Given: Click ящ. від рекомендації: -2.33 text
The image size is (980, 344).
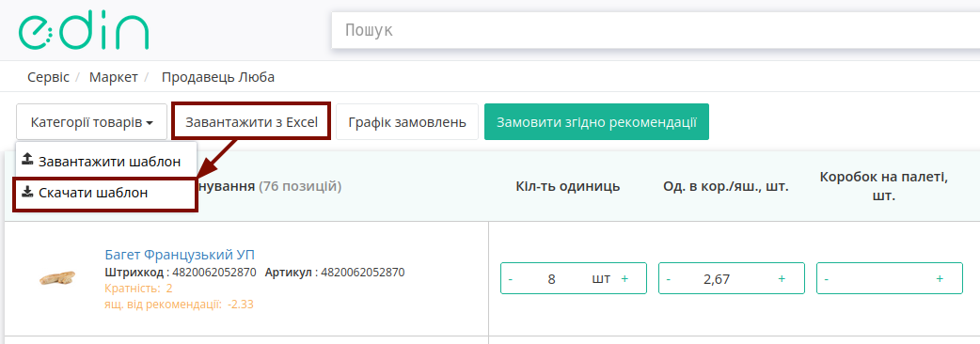Looking at the screenshot, I should pos(179,304).
